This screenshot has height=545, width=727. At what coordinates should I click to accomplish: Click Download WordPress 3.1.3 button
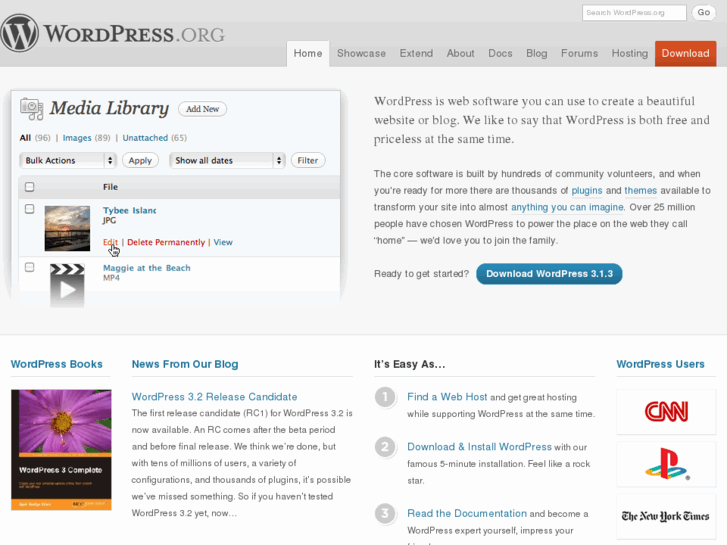pyautogui.click(x=549, y=274)
